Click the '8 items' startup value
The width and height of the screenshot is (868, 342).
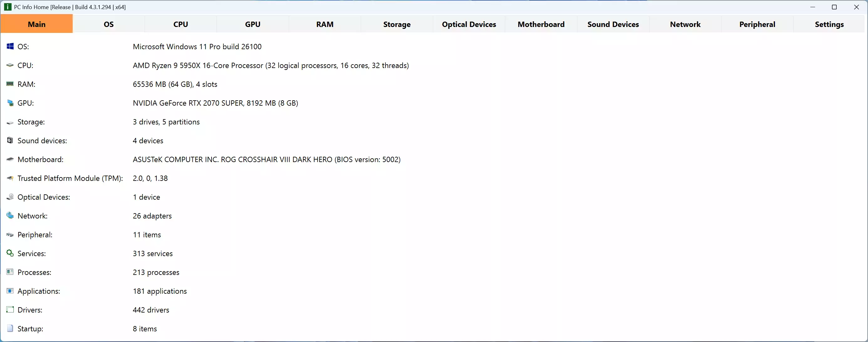[x=145, y=329]
